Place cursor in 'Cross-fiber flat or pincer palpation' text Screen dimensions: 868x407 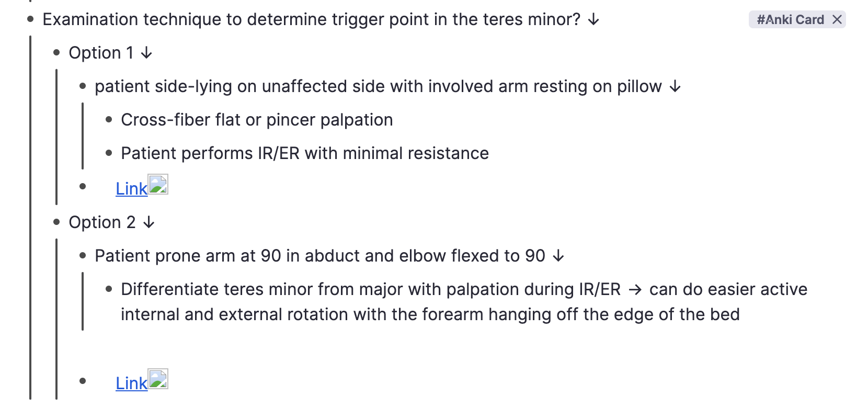coord(256,120)
